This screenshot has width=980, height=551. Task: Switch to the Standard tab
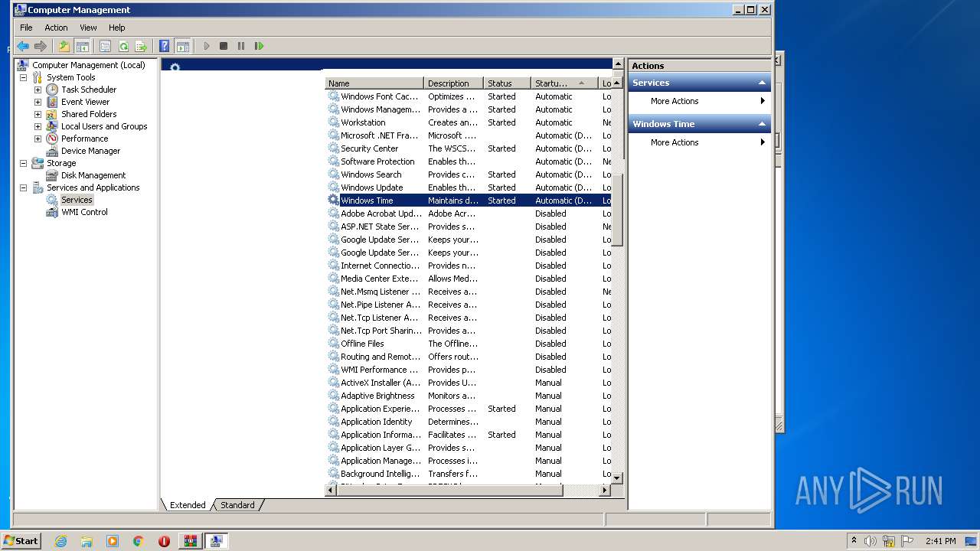click(237, 505)
